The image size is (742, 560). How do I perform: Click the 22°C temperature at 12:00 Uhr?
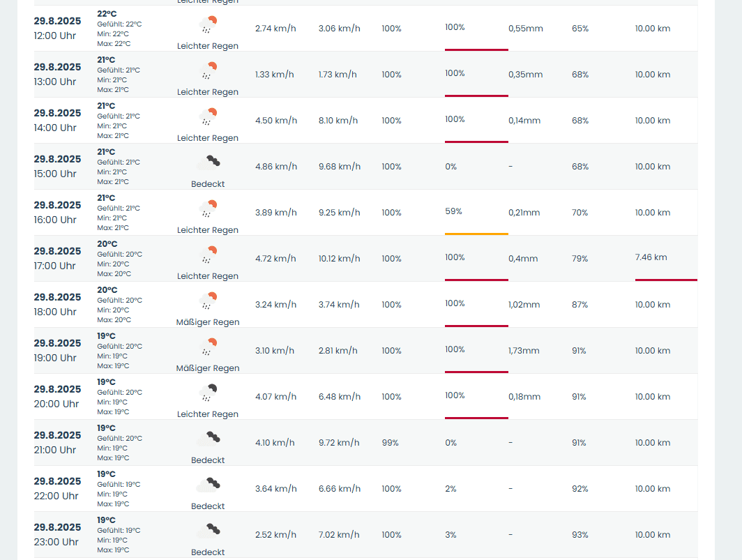(x=107, y=14)
